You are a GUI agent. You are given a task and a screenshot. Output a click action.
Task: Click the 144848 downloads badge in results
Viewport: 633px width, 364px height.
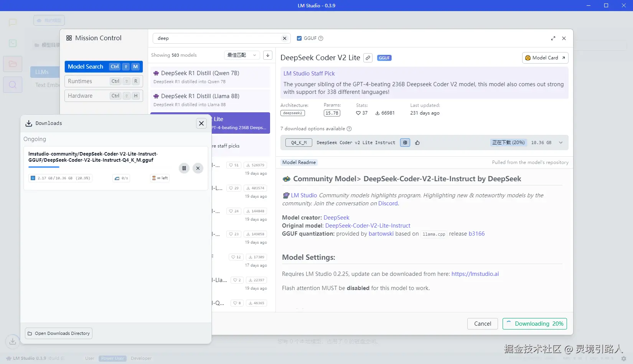click(x=256, y=211)
